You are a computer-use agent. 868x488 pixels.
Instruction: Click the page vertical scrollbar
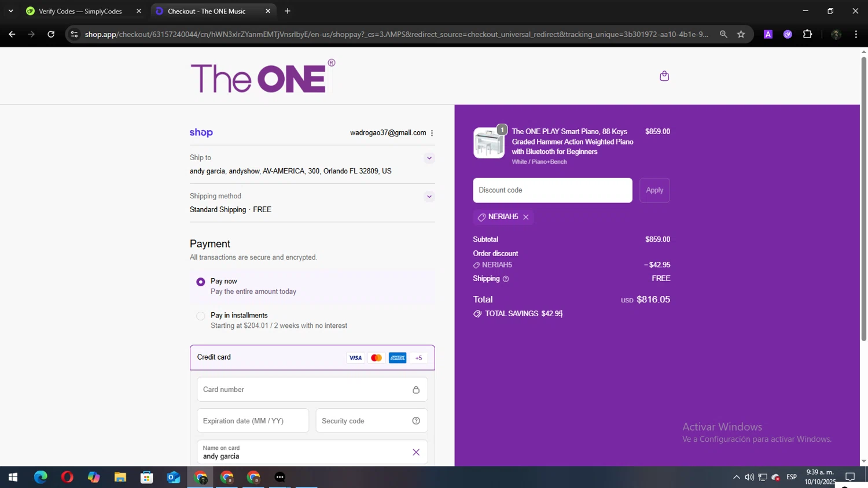pos(863,199)
